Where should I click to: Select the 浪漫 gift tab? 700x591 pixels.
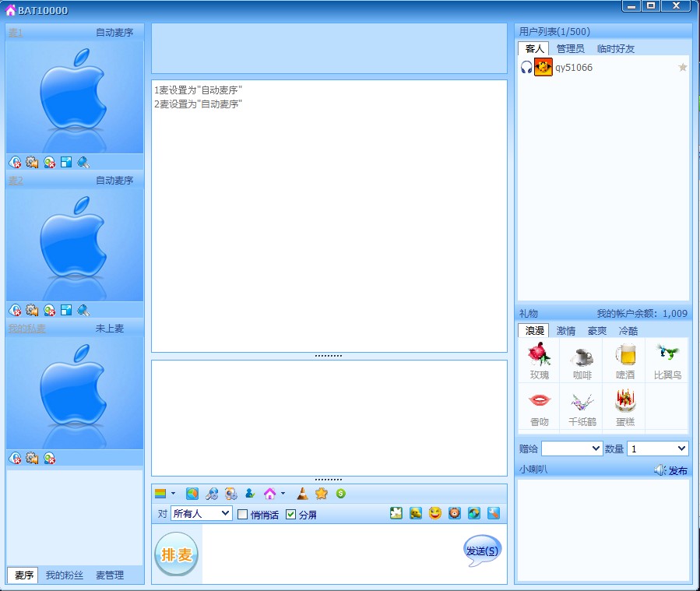pos(534,331)
